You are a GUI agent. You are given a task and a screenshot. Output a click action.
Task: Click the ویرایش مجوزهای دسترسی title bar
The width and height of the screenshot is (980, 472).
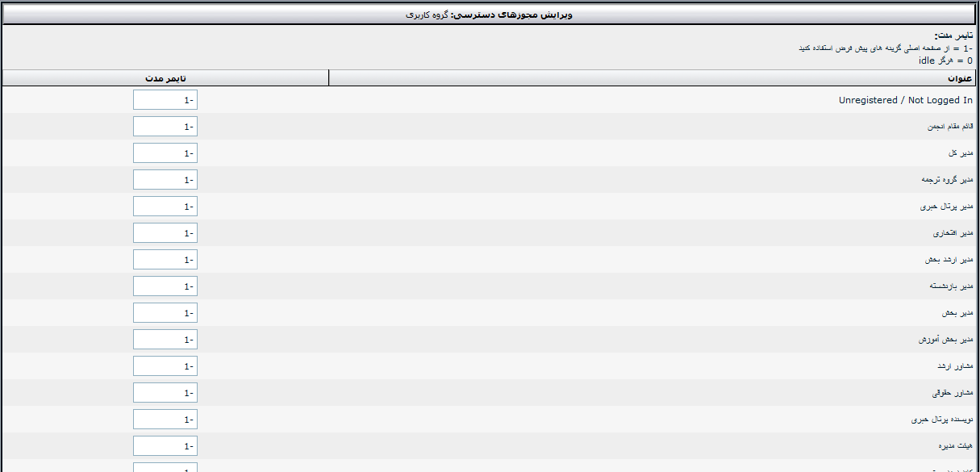coord(490,15)
